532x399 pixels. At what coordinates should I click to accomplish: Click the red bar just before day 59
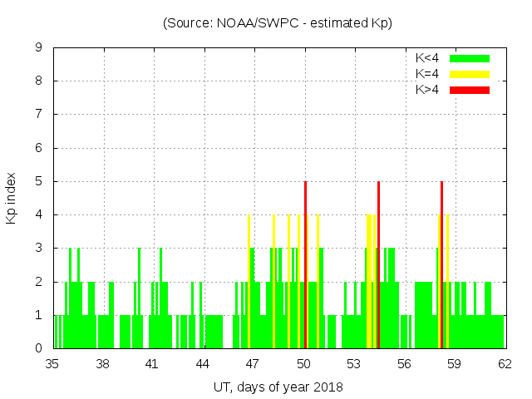pyautogui.click(x=441, y=266)
